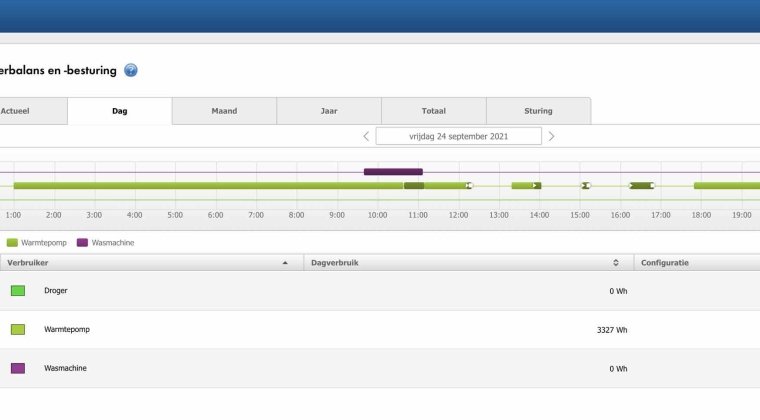Open the Jaar tab
This screenshot has width=760, height=420.
coord(329,111)
